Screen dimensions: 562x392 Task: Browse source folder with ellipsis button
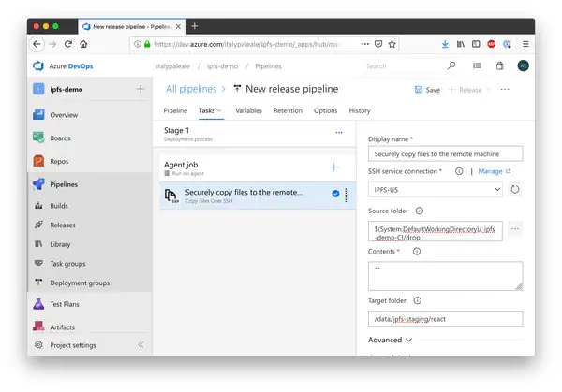click(515, 229)
